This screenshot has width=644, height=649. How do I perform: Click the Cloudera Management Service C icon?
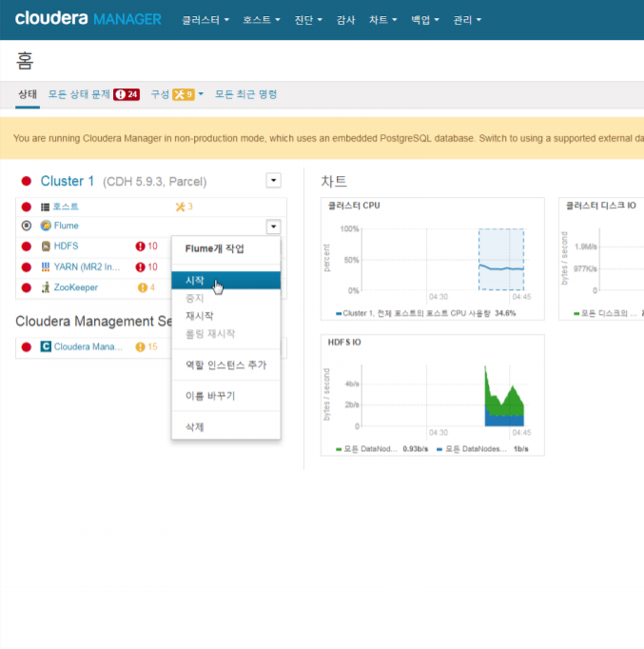tap(46, 346)
